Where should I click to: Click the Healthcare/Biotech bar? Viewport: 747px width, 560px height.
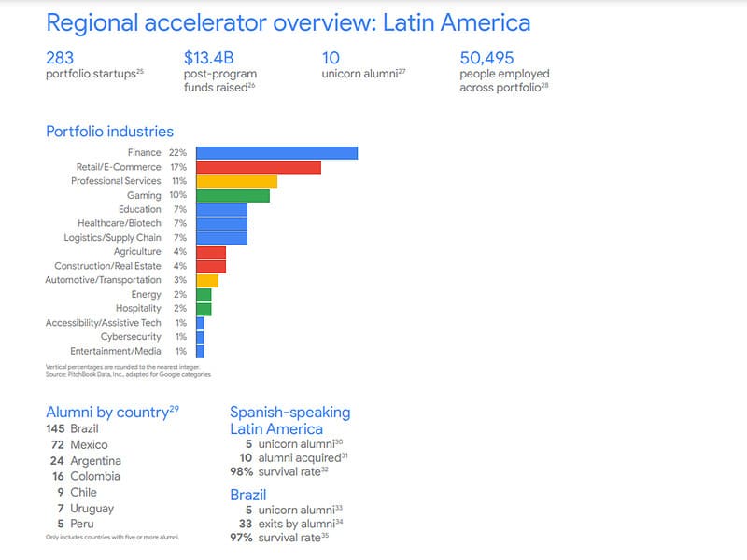coord(221,224)
